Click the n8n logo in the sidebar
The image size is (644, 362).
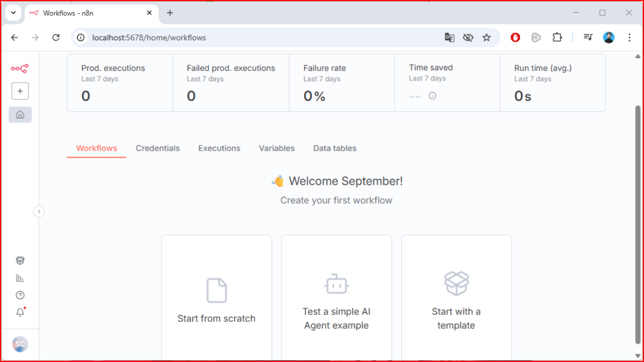click(19, 69)
